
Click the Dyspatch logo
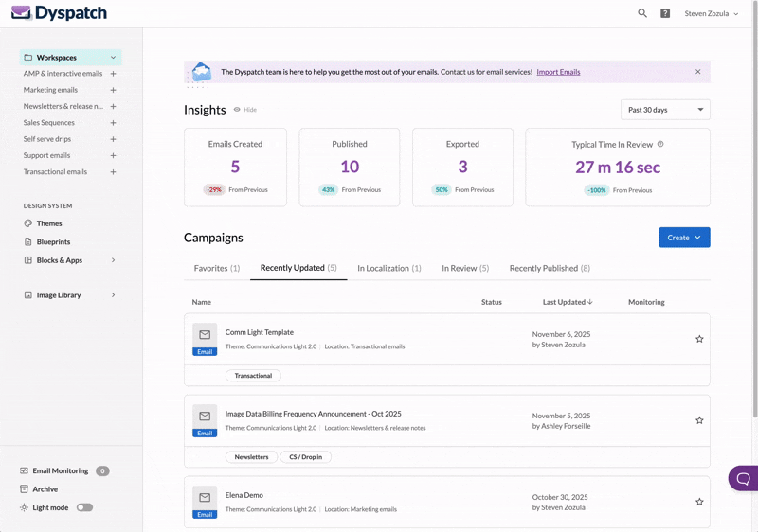pos(59,13)
